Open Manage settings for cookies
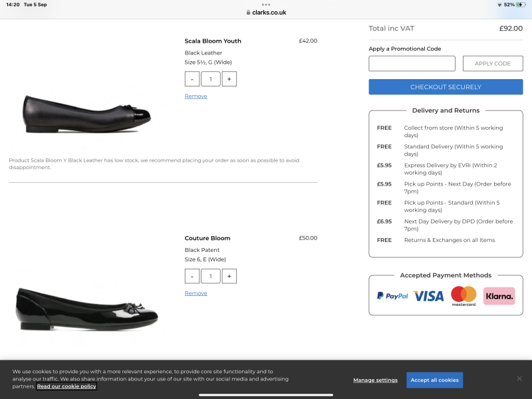This screenshot has width=532, height=399. coord(375,380)
